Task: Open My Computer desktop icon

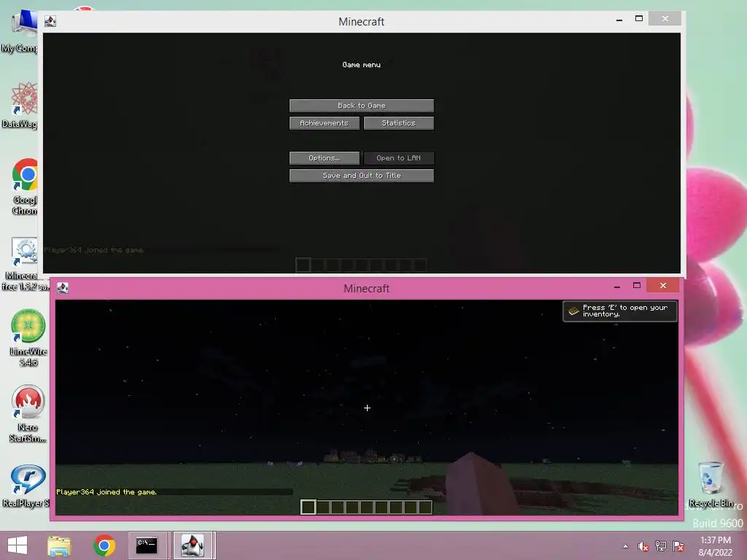Action: 21,31
